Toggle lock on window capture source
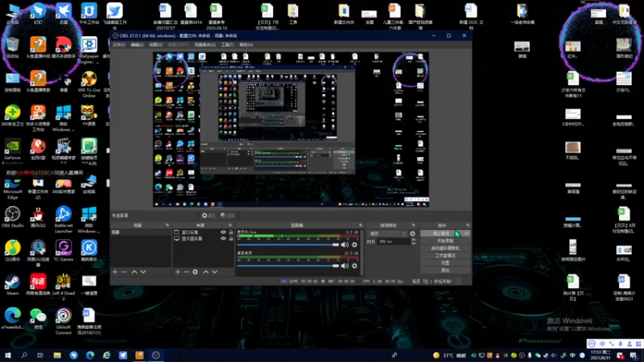 coord(231,232)
